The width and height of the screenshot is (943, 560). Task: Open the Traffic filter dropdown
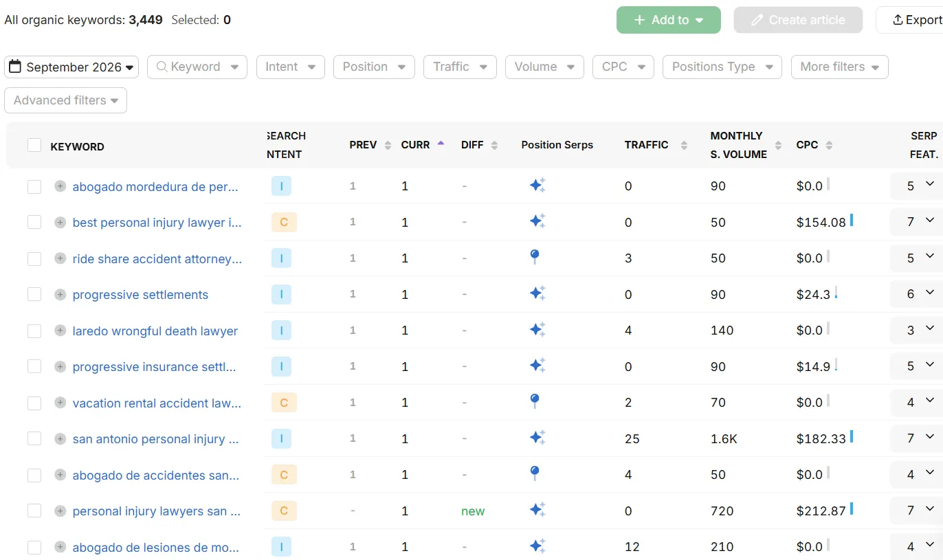pos(460,67)
